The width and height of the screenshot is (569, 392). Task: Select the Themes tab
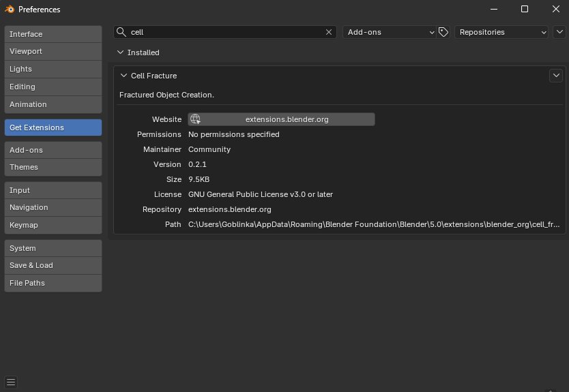pyautogui.click(x=53, y=167)
